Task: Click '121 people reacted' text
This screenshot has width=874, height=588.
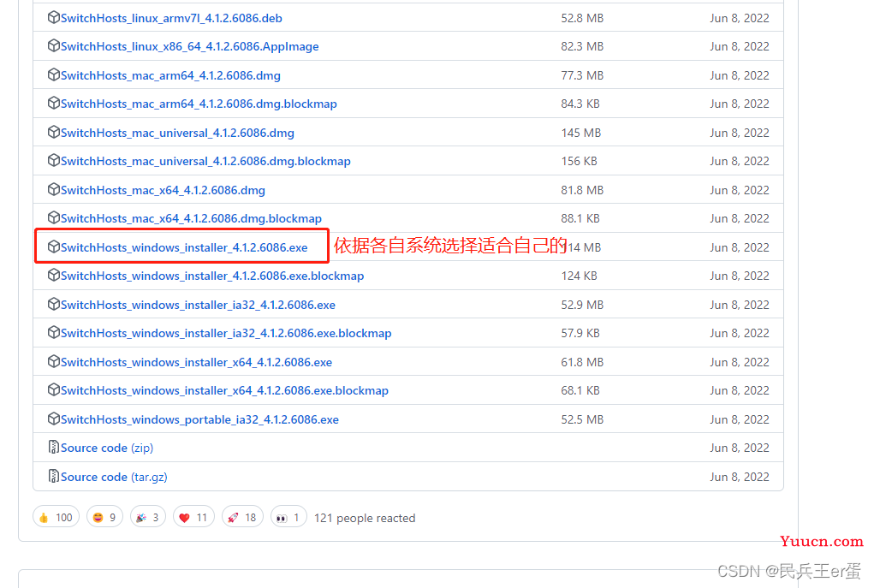Action: (x=365, y=518)
